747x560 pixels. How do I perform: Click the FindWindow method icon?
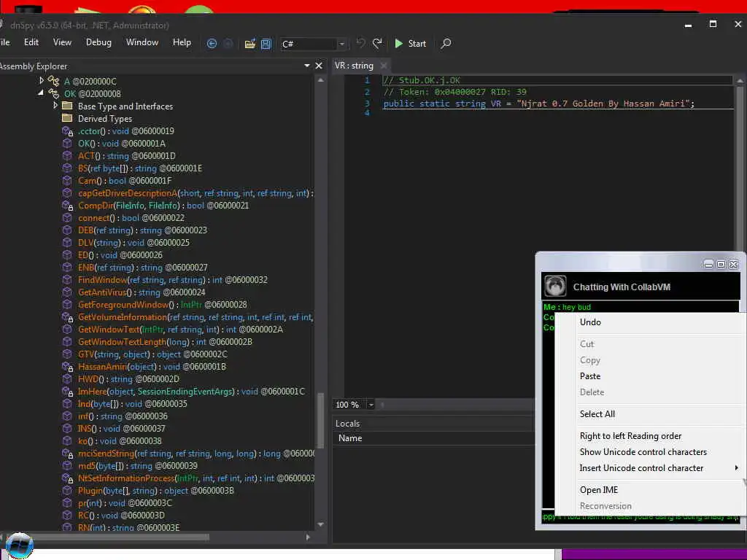67,279
